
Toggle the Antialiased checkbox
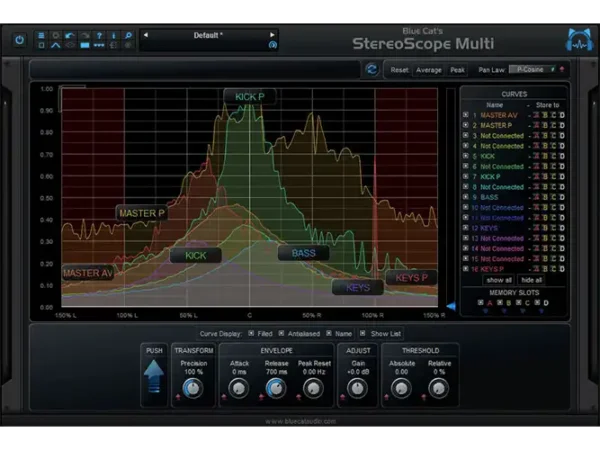281,333
